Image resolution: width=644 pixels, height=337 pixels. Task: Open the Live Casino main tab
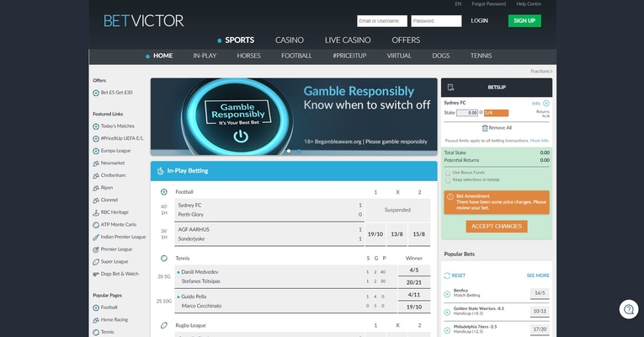[x=348, y=40]
